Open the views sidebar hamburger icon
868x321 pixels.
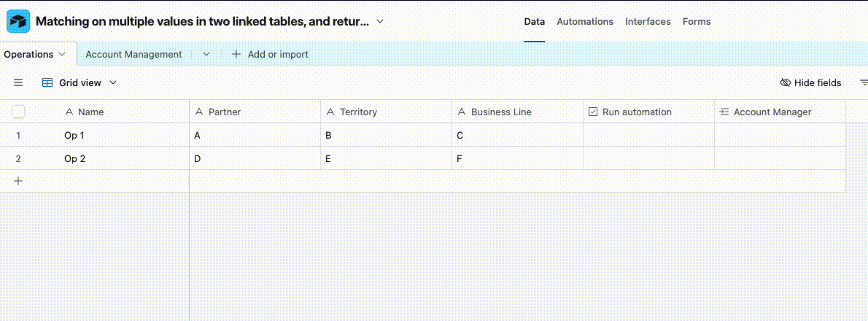coord(18,82)
